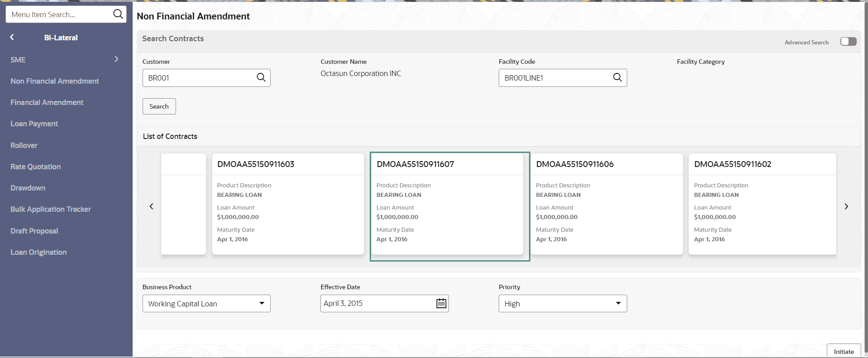Screen dimensions: 868x358
Task: Click the Advanced Search label
Action: click(x=806, y=42)
